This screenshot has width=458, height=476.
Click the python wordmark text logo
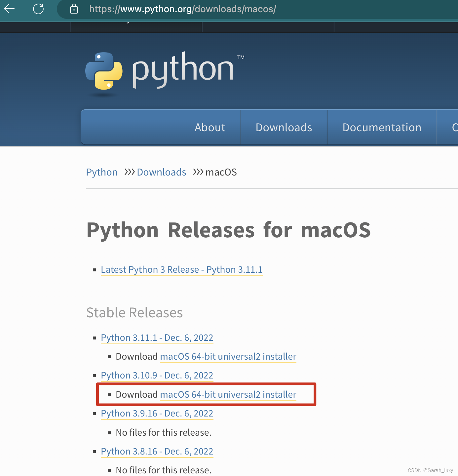(183, 70)
